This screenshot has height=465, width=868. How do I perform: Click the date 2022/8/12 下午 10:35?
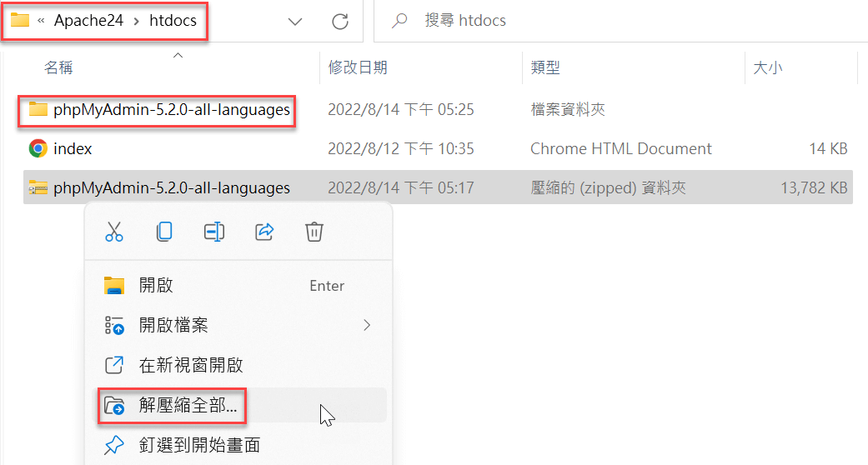point(401,149)
